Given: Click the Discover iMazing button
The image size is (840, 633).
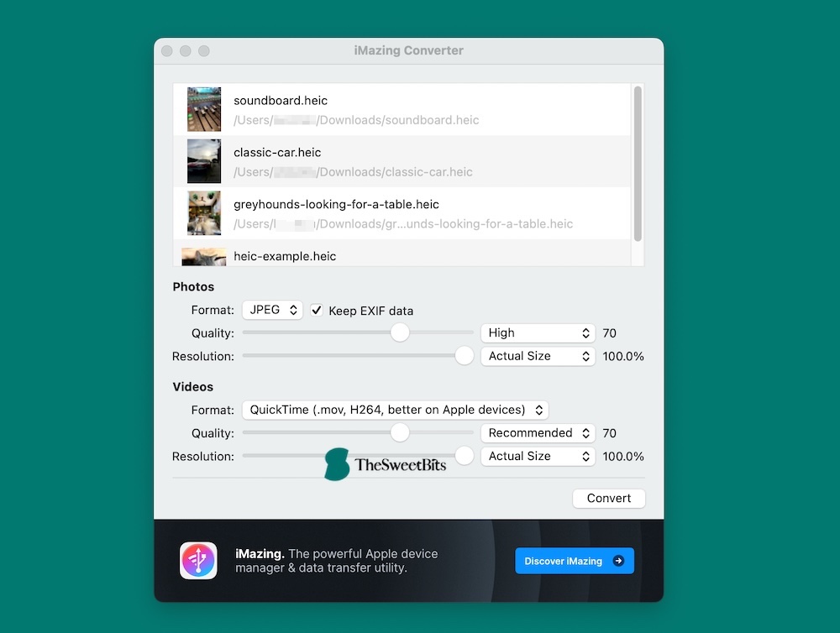Looking at the screenshot, I should (575, 561).
